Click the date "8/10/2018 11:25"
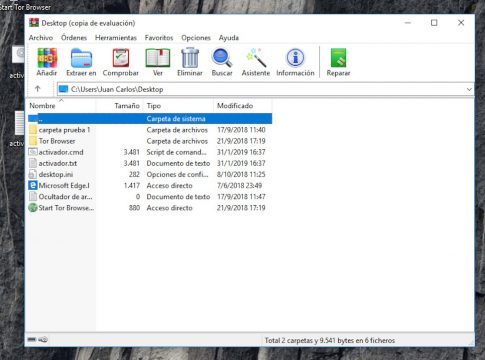This screenshot has height=360, width=485. pyautogui.click(x=241, y=174)
